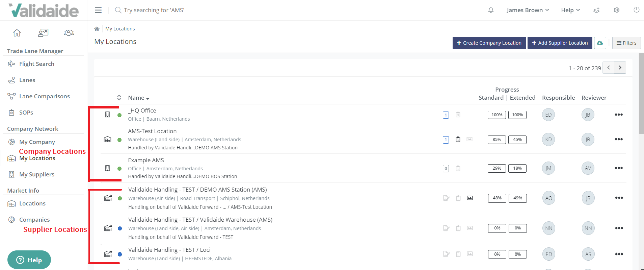The height and width of the screenshot is (270, 644).
Task: Click the power logout icon
Action: pos(636,10)
